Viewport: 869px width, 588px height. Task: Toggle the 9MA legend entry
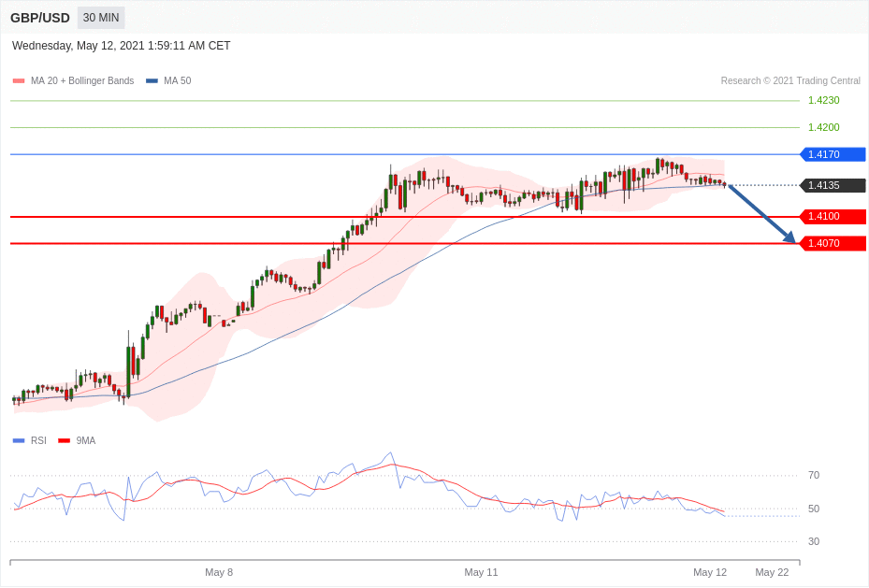point(77,440)
